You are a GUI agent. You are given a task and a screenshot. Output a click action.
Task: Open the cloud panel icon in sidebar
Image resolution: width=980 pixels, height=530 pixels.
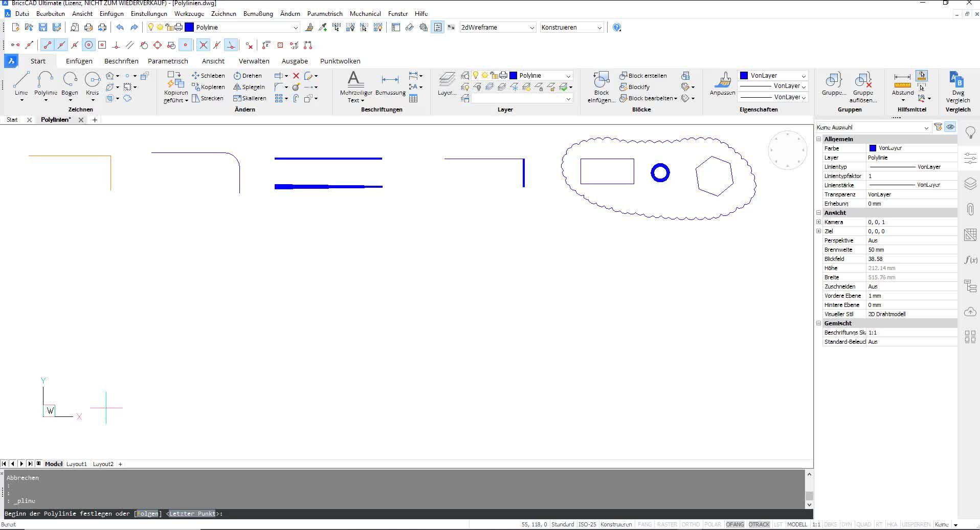click(x=970, y=312)
